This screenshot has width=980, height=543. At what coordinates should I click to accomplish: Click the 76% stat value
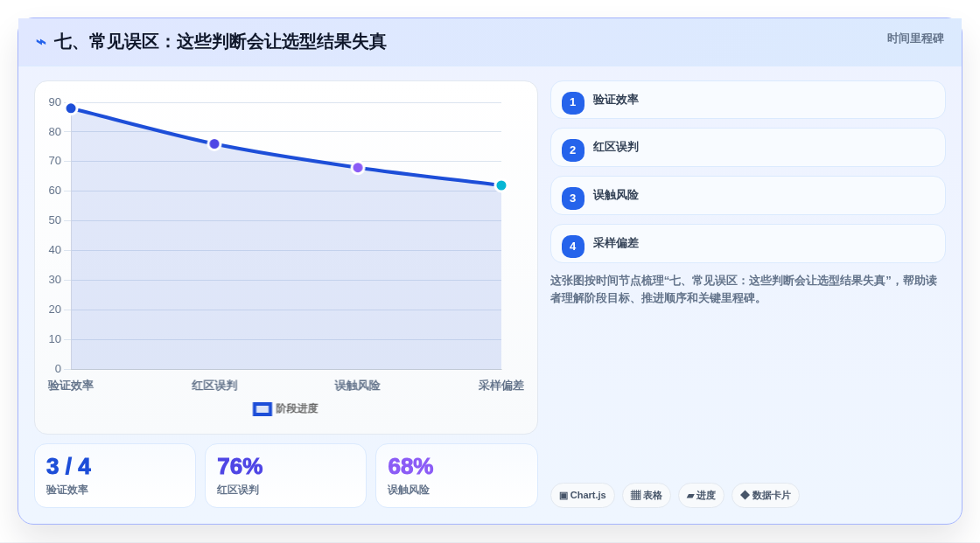[240, 467]
